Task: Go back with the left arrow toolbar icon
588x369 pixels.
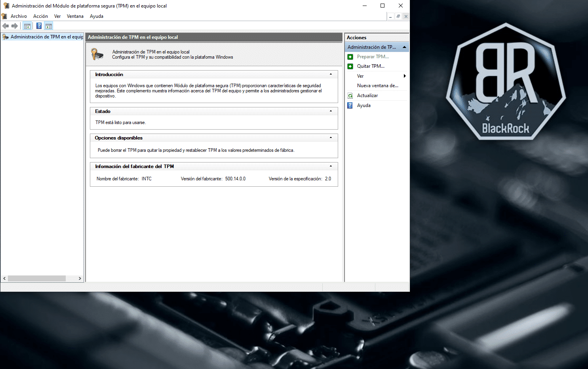Action: [x=6, y=26]
